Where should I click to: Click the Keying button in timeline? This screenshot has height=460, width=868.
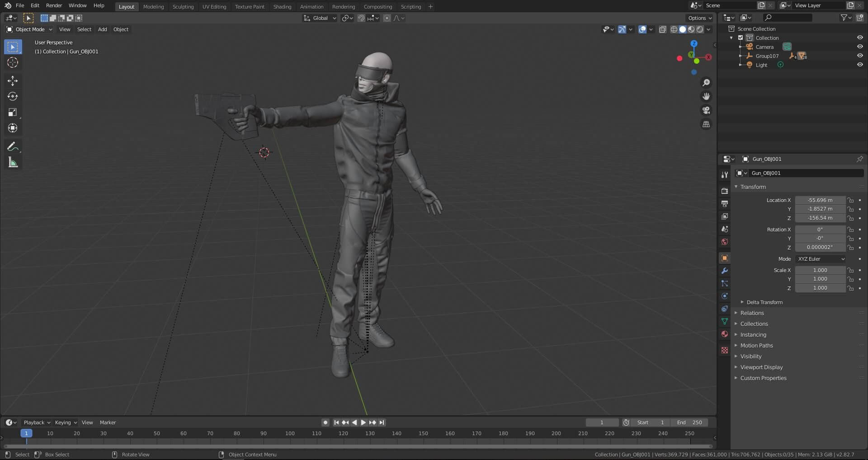[66, 422]
